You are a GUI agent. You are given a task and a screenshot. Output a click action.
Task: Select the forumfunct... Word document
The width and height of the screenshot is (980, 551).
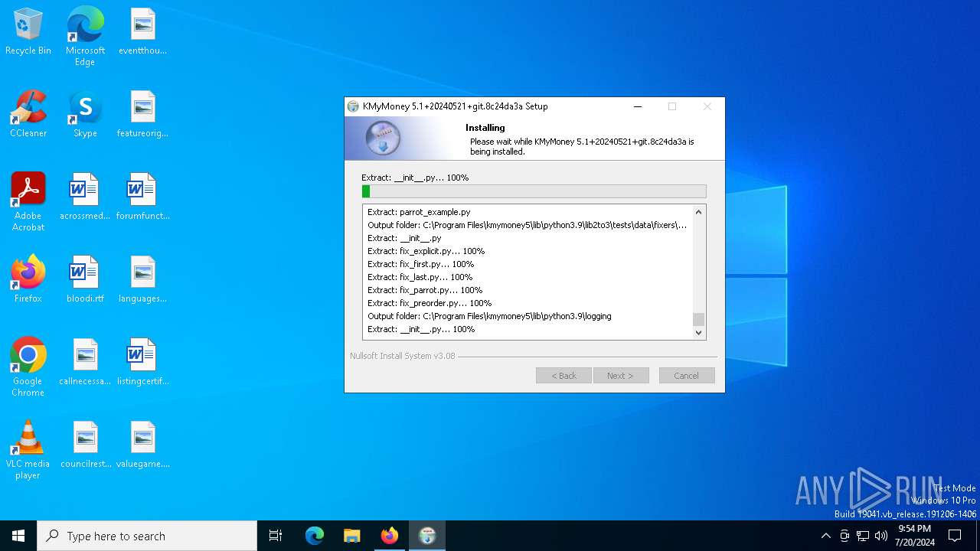pos(142,197)
